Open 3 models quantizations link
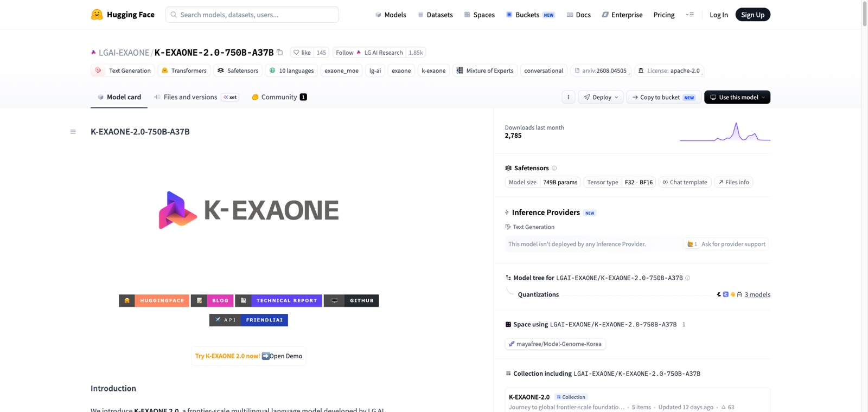 757,294
